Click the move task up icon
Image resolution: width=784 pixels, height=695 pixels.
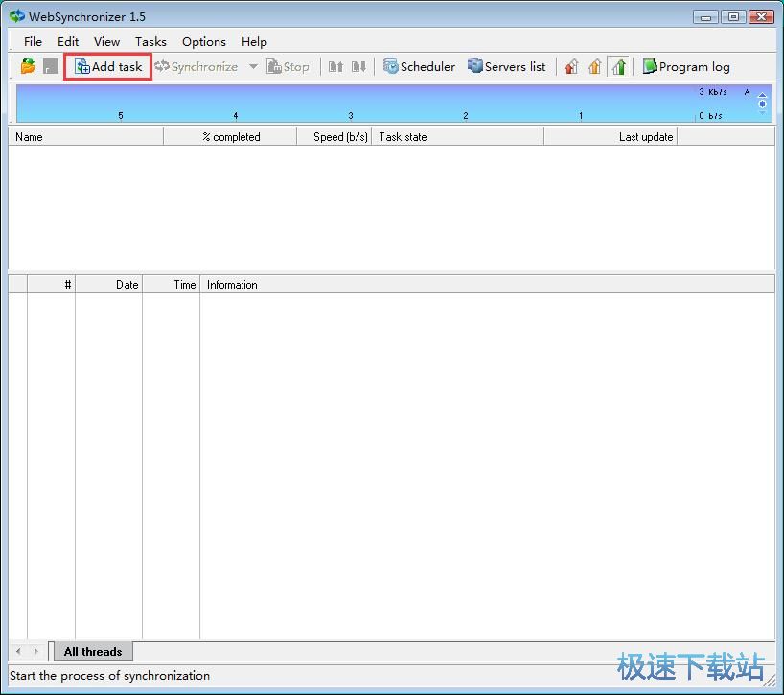click(335, 66)
